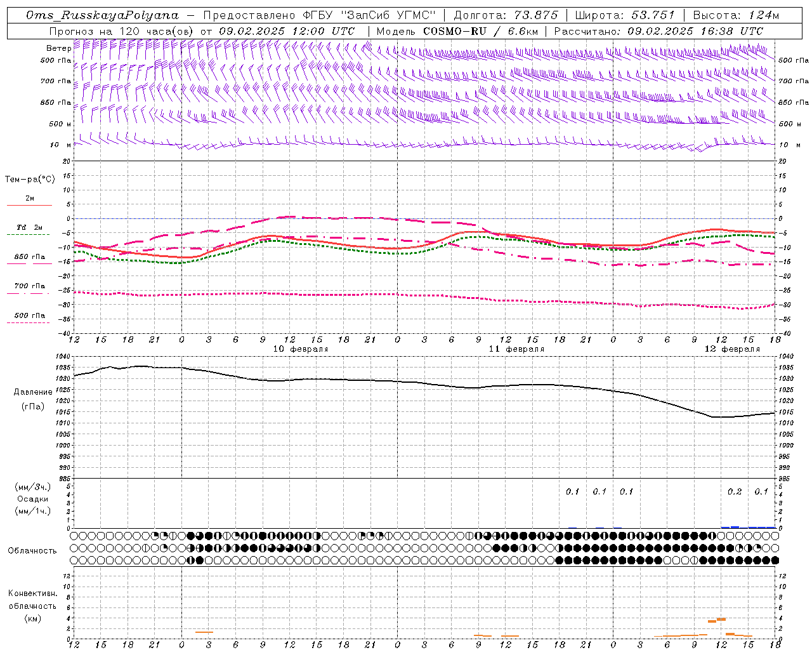Click the 700 гПа temperature legend entry

pyautogui.click(x=30, y=286)
